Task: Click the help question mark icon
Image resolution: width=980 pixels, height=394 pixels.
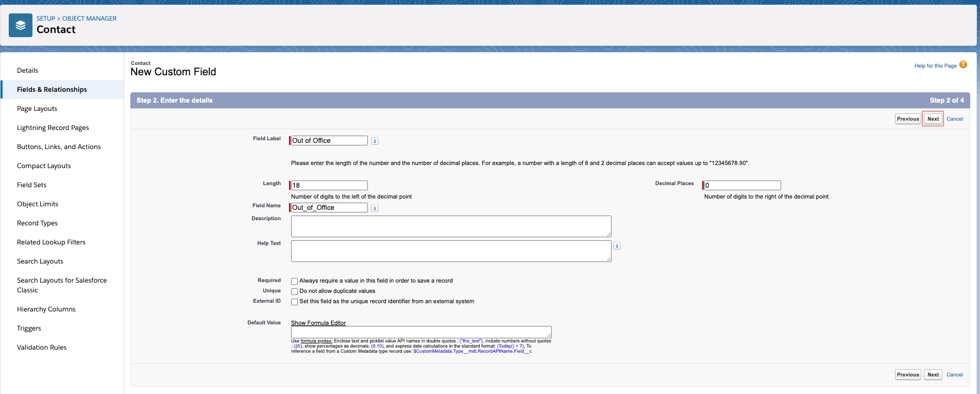Action: point(963,65)
